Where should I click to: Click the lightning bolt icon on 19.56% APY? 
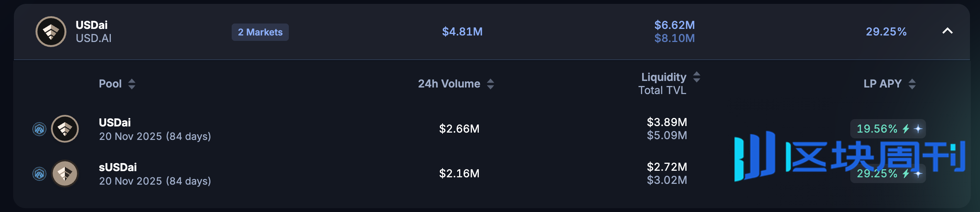pyautogui.click(x=906, y=129)
